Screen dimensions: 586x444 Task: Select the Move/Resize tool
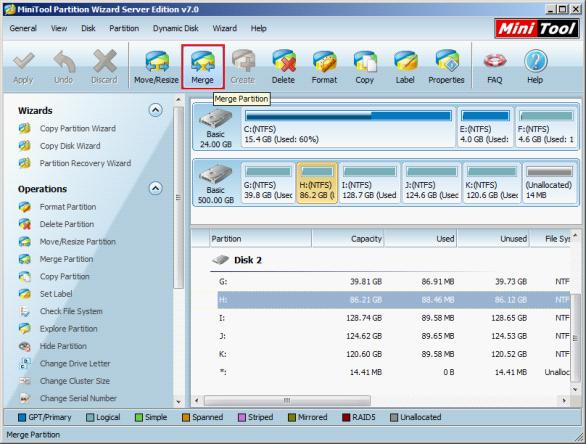156,67
